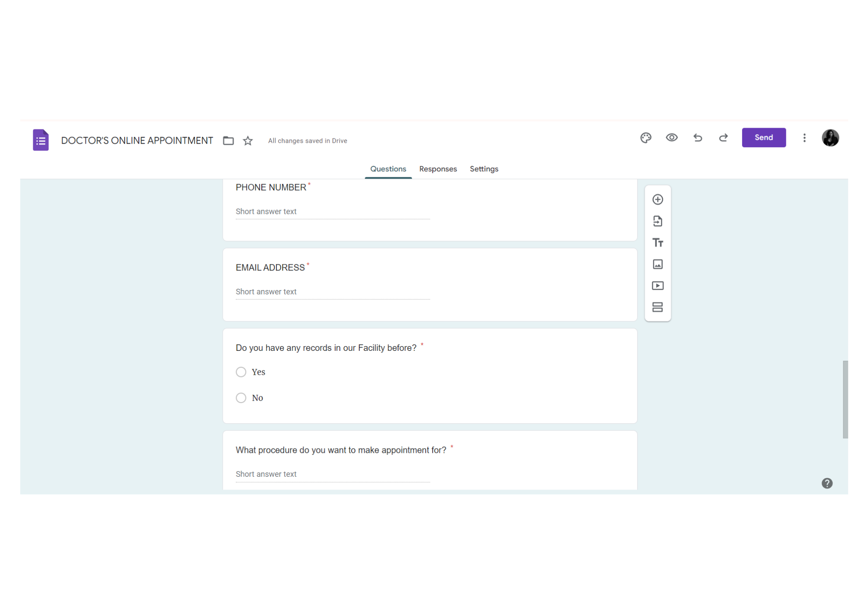Switch to the Settings tab
The height and width of the screenshot is (614, 868).
tap(484, 169)
